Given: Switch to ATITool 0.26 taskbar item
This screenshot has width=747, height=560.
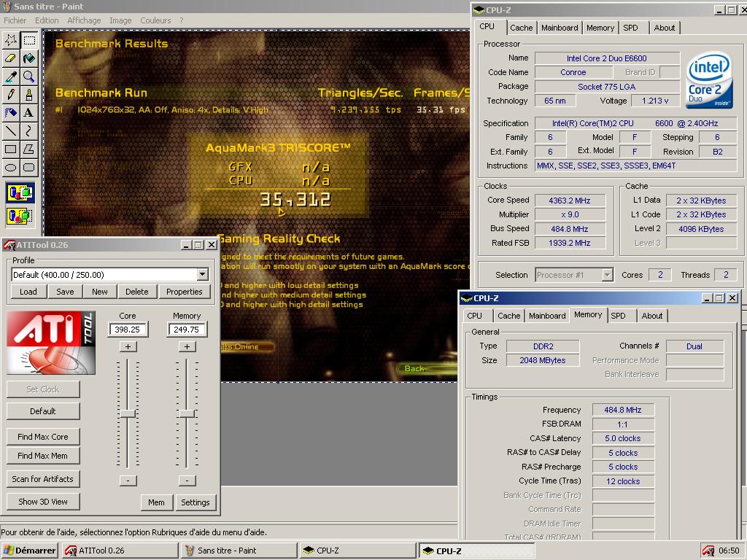Looking at the screenshot, I should pos(120,551).
